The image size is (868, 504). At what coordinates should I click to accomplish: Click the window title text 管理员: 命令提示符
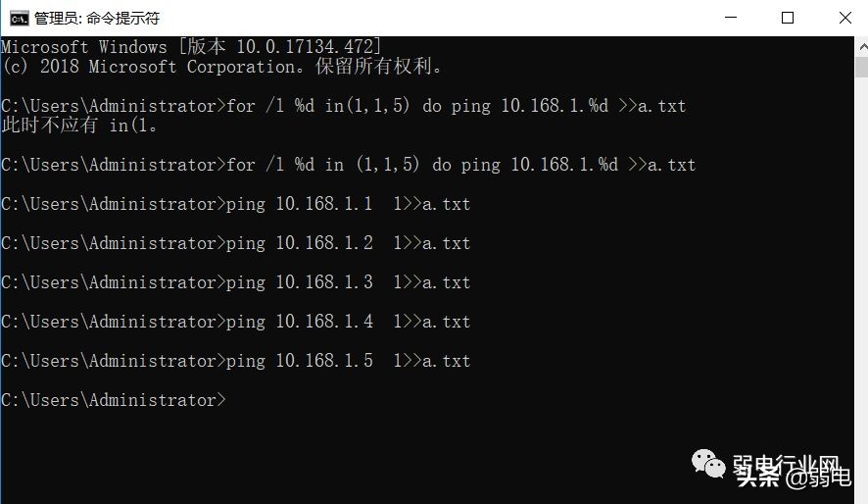click(97, 19)
